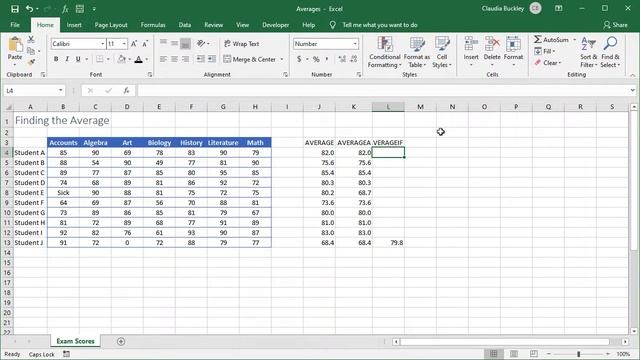640x360 pixels.
Task: Click the formula bar input area
Action: pos(383,90)
